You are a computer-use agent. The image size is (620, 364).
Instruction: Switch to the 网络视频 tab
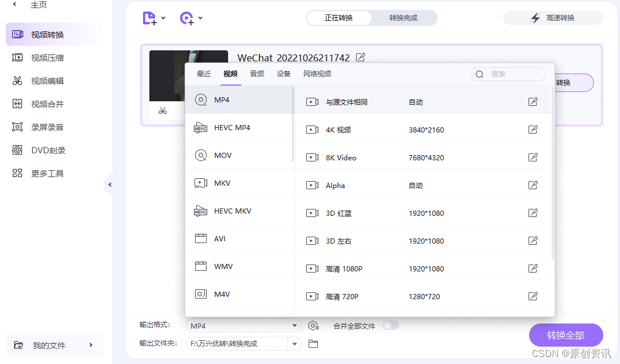317,74
